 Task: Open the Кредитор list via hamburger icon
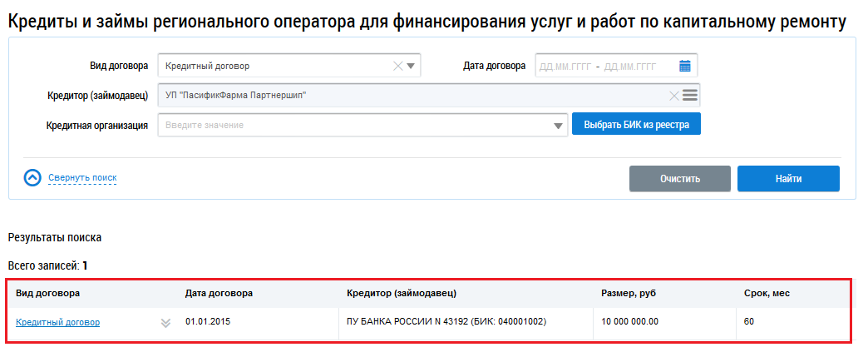(690, 95)
